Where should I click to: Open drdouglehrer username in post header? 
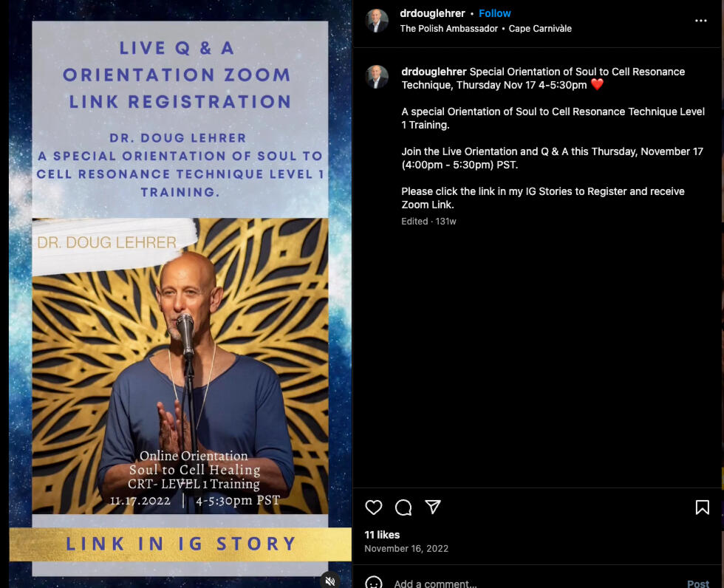[x=432, y=13]
